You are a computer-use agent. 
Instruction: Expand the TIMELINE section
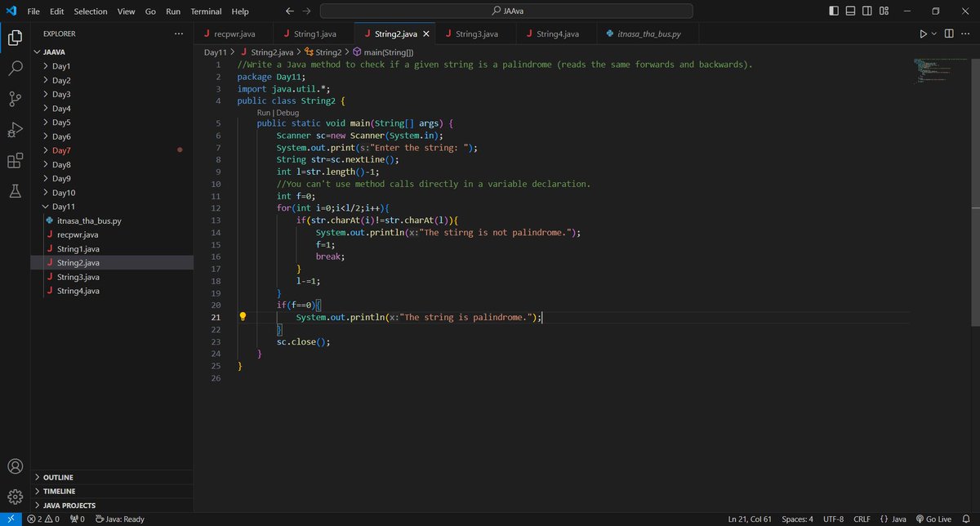113,491
